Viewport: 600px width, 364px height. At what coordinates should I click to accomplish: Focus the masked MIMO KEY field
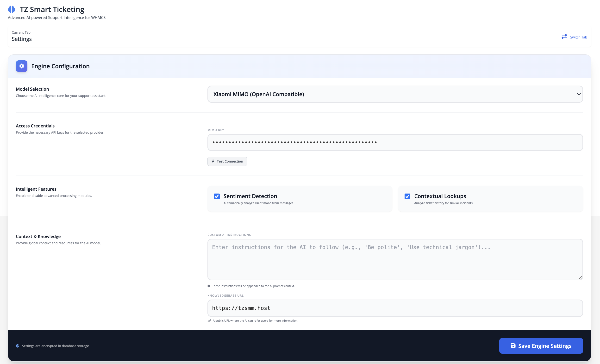pyautogui.click(x=394, y=142)
